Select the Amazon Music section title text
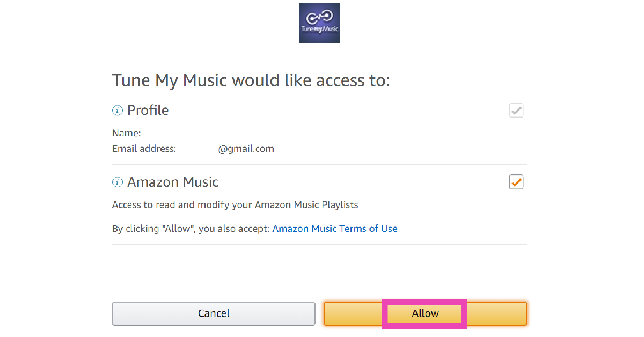The image size is (644, 337). click(173, 182)
